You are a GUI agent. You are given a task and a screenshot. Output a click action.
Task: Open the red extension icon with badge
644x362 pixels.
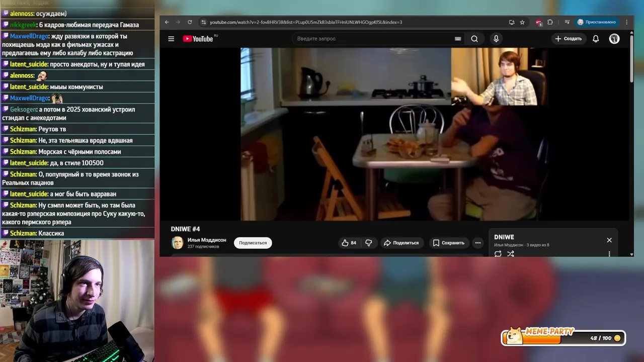pos(539,22)
